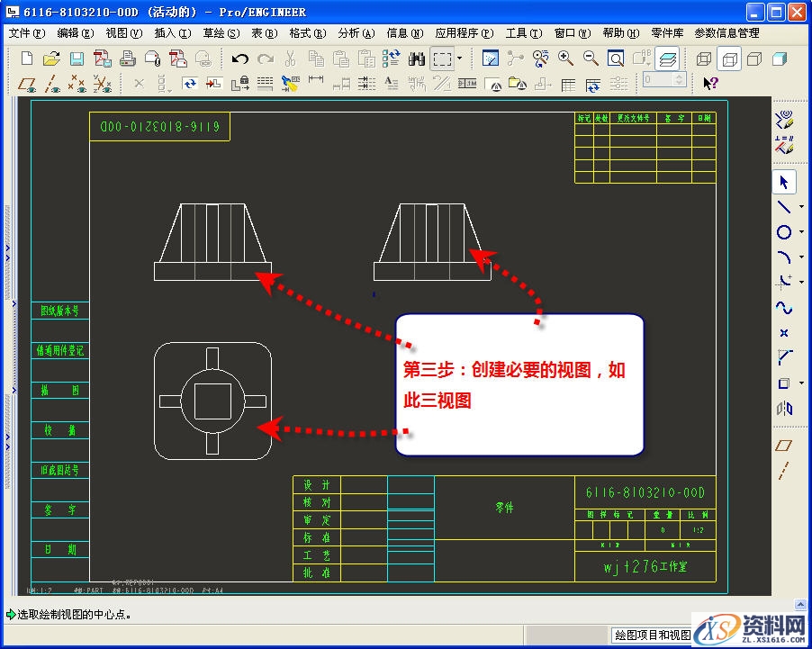Image resolution: width=812 pixels, height=649 pixels.
Task: Select the Line sketch tool
Action: click(783, 206)
